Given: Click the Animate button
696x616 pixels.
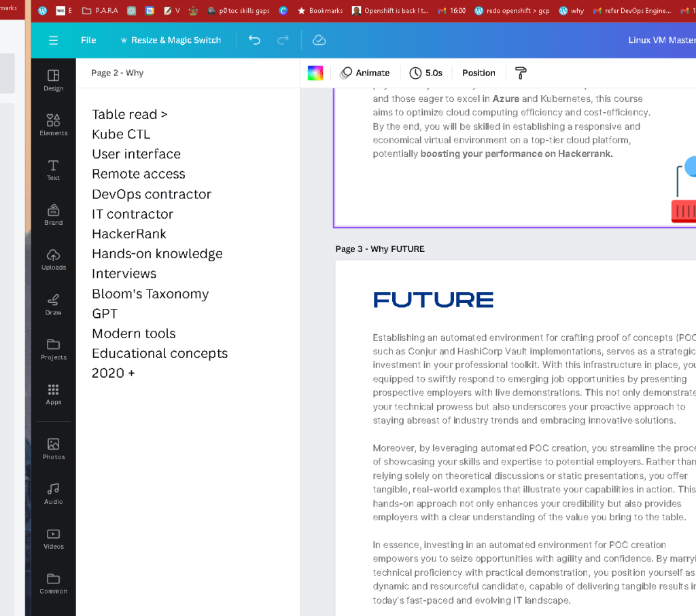Looking at the screenshot, I should click(365, 73).
